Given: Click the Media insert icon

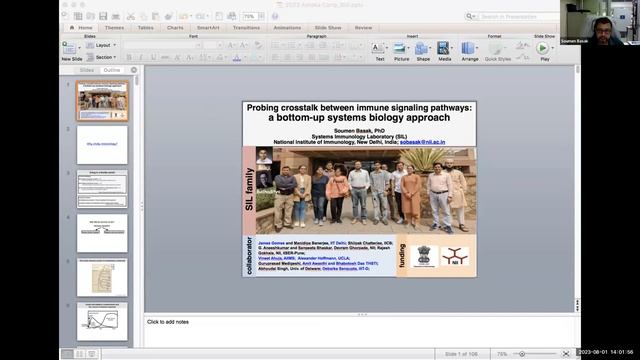Looking at the screenshot, I should (x=443, y=48).
